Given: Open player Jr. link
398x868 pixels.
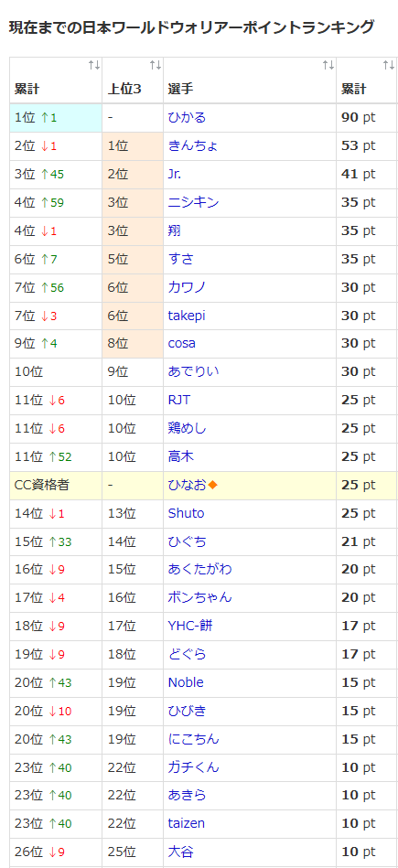Looking at the screenshot, I should 175,174.
